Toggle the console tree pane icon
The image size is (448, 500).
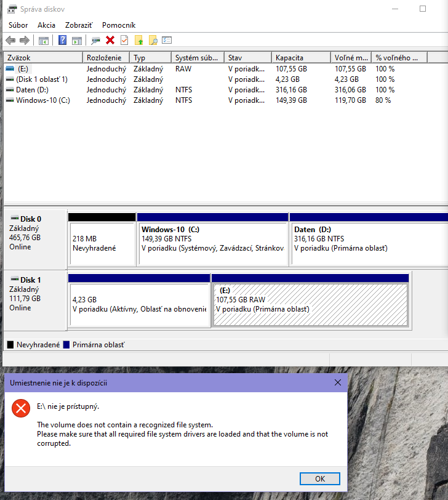(44, 41)
